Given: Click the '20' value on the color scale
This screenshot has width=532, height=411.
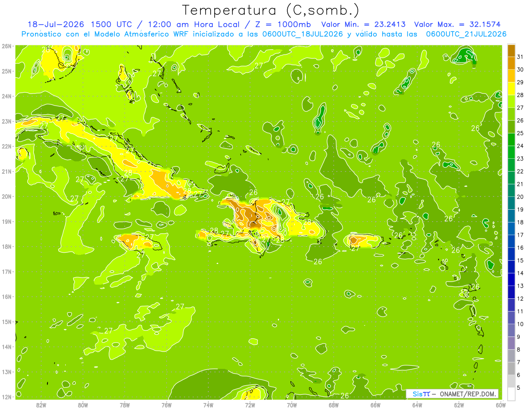Looking at the screenshot, I should [x=520, y=197].
